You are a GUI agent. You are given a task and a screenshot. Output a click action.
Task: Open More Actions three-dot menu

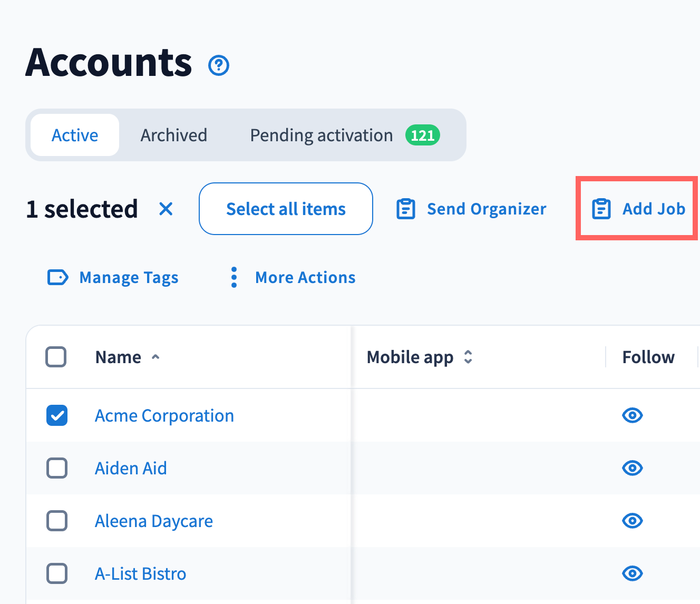coord(234,277)
